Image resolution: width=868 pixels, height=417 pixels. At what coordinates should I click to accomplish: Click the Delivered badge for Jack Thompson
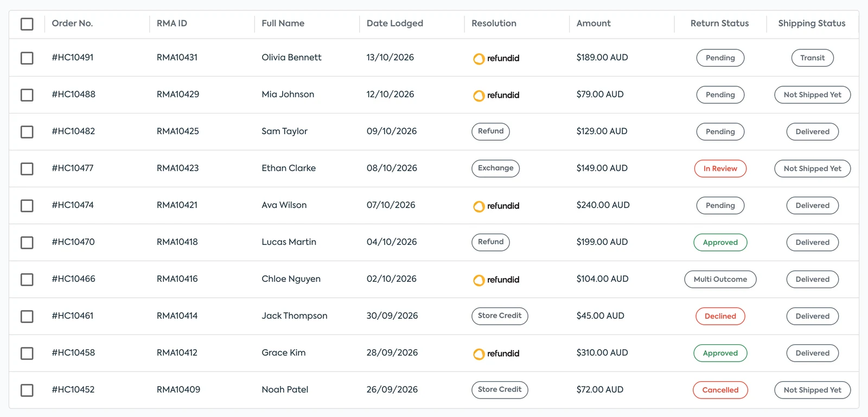point(812,317)
